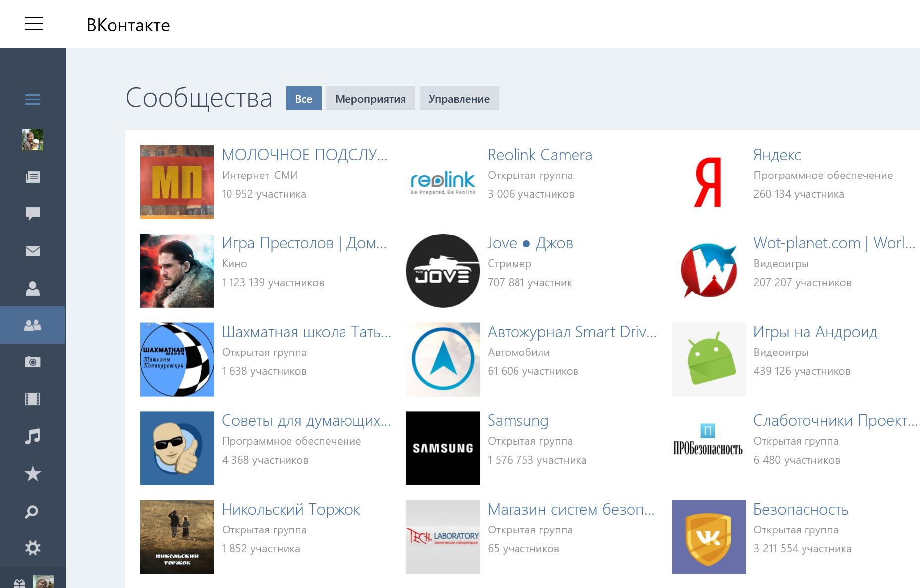Click the "1 123 139 участников" count

click(273, 282)
